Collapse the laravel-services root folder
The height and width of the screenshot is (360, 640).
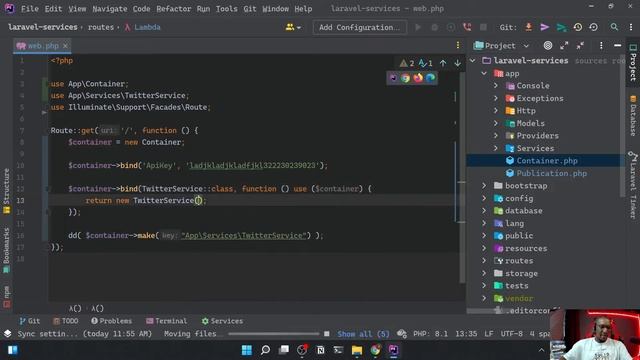473,61
